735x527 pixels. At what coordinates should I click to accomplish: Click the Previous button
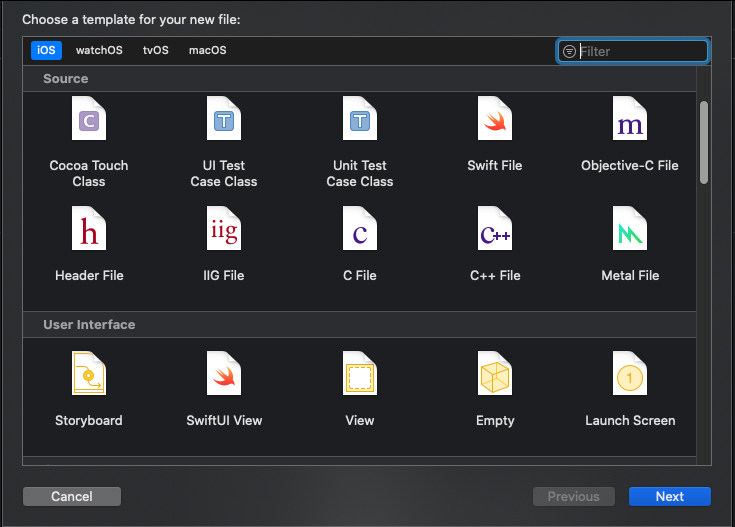pos(574,497)
